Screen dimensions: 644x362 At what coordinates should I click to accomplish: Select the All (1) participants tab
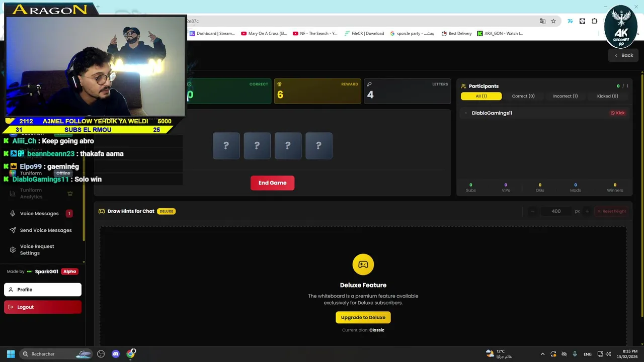point(481,96)
